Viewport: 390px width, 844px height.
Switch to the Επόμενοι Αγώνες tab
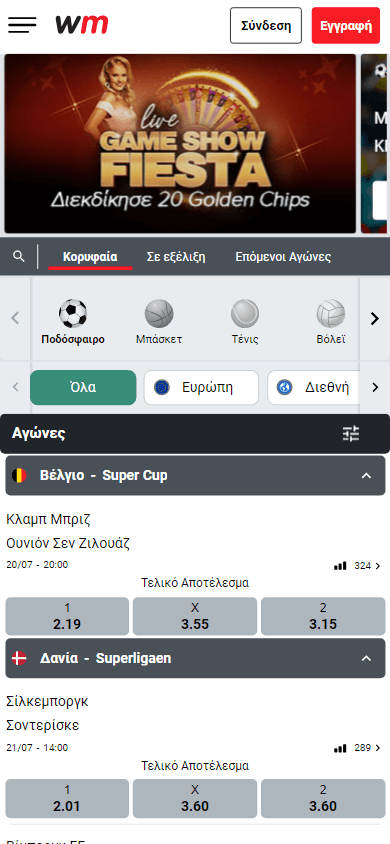pos(283,257)
